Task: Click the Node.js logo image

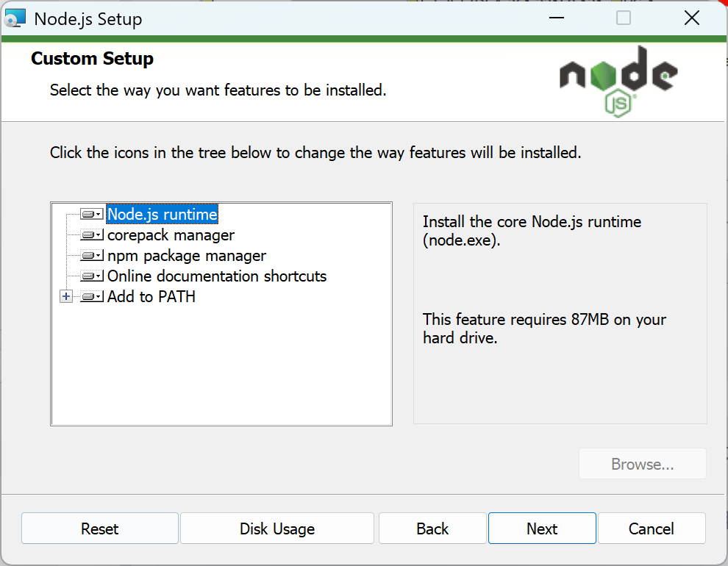Action: pyautogui.click(x=619, y=81)
